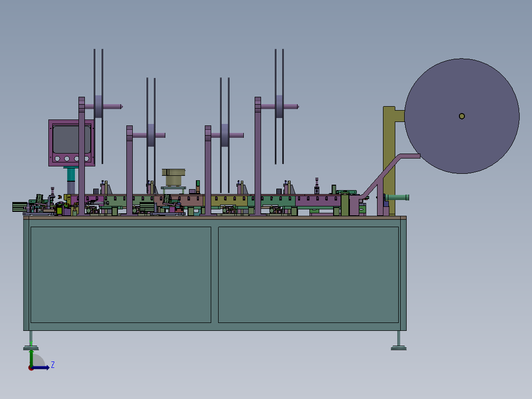Click the green Y axis arrow on the triad

click(31, 358)
